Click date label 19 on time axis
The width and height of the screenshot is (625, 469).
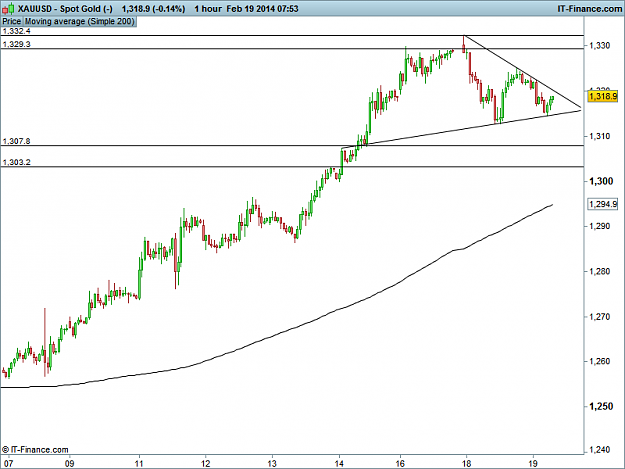tap(533, 463)
